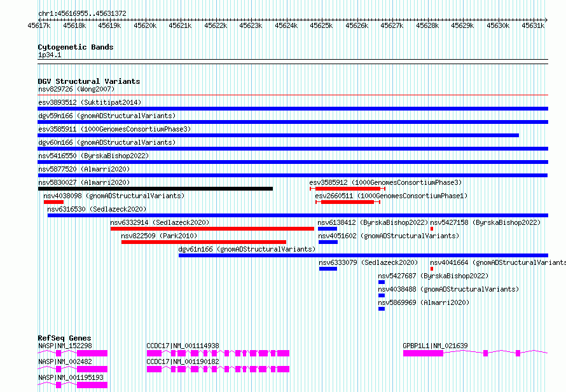
Task: Click the 45625k ruler position
Action: [321, 25]
